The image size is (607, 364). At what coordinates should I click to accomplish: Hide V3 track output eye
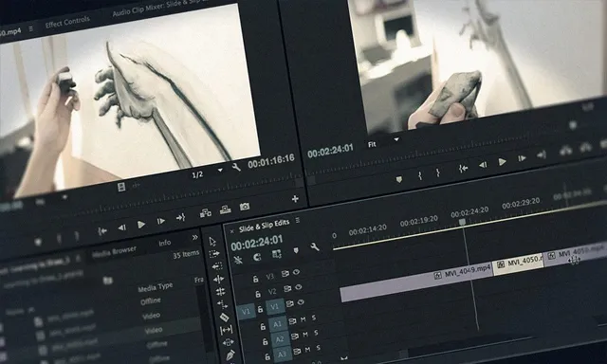pos(297,272)
